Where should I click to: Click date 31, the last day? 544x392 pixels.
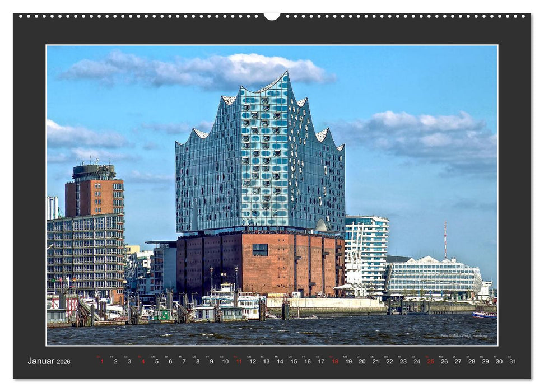tap(513, 362)
